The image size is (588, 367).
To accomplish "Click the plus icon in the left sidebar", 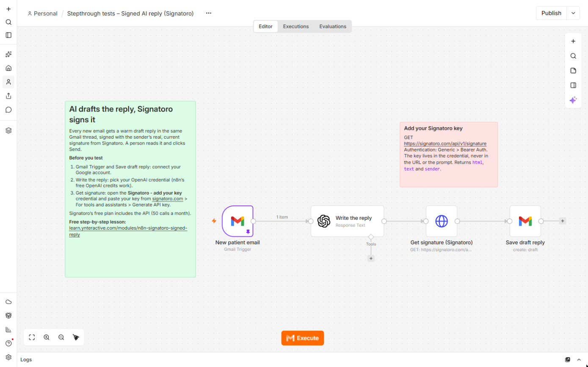I will (x=8, y=9).
